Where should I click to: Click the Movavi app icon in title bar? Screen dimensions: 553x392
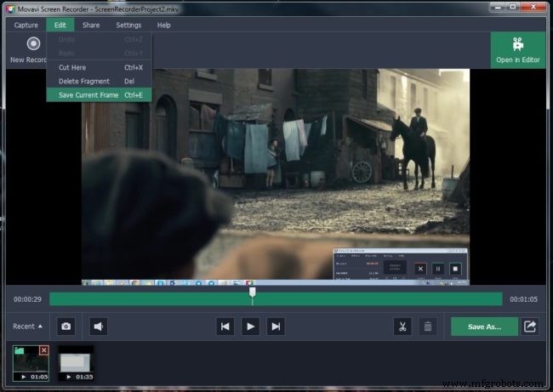pos(10,9)
